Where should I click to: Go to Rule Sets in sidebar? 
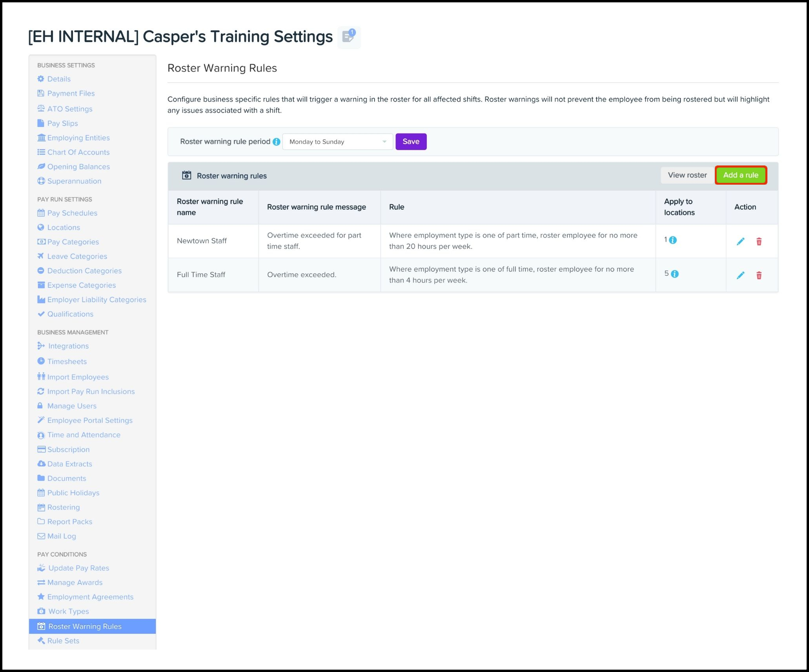pyautogui.click(x=63, y=641)
